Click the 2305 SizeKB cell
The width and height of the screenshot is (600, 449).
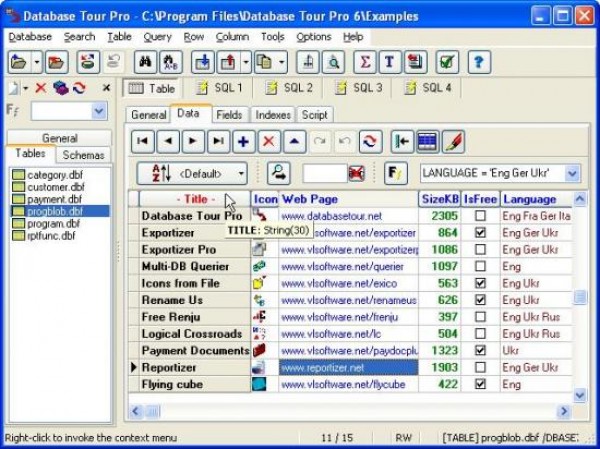[x=440, y=216]
